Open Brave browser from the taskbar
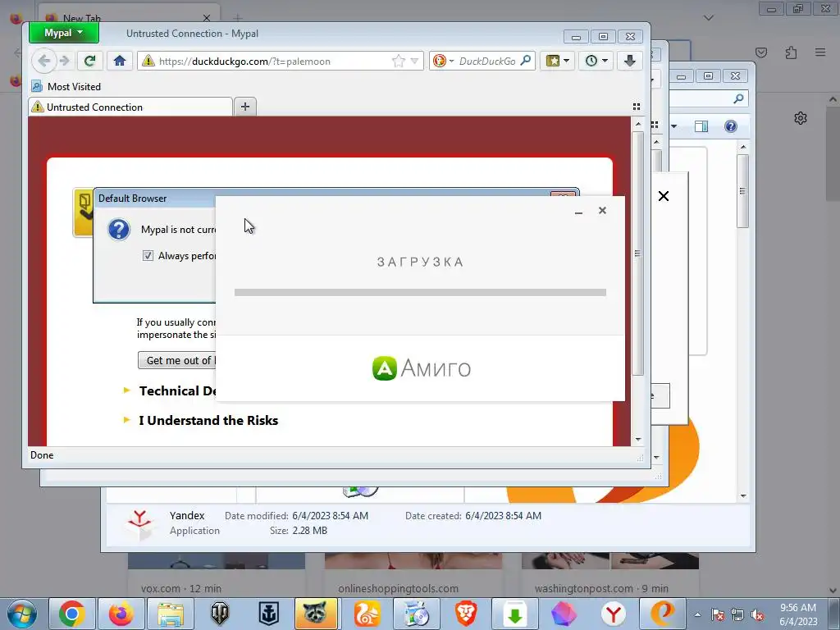This screenshot has width=840, height=630. point(466,614)
